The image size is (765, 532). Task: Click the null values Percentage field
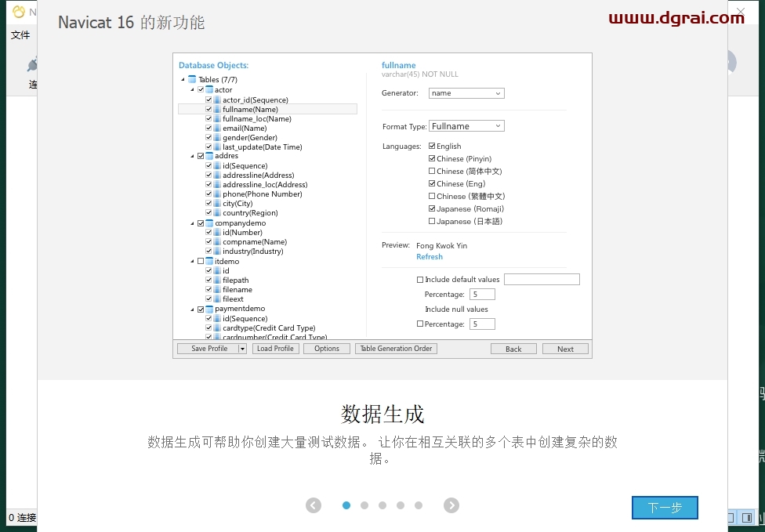pyautogui.click(x=482, y=324)
